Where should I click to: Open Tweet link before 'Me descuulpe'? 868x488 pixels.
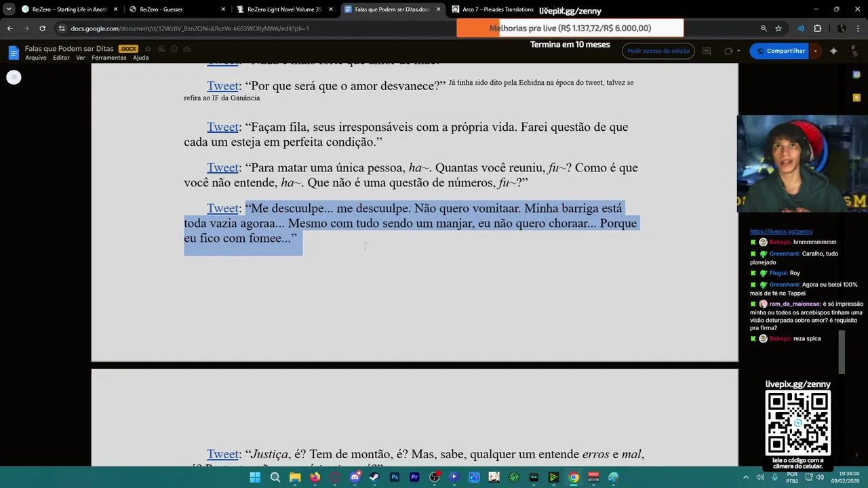click(222, 208)
